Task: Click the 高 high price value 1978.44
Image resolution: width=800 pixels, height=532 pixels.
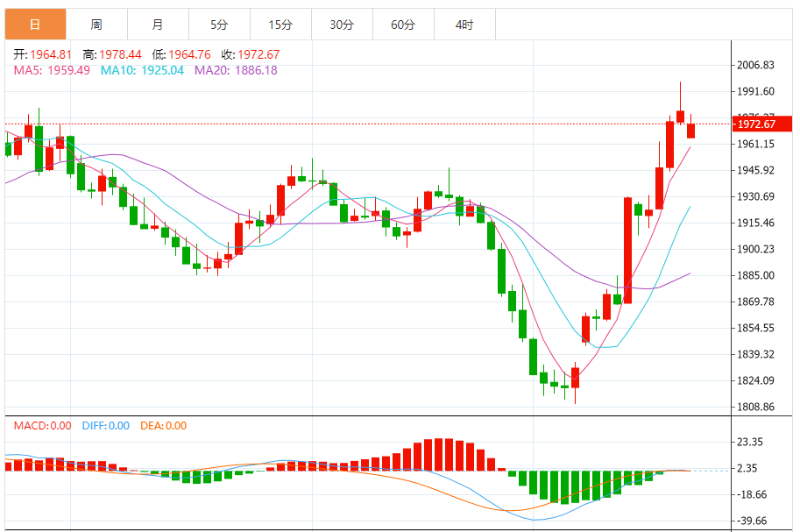Action: point(120,54)
